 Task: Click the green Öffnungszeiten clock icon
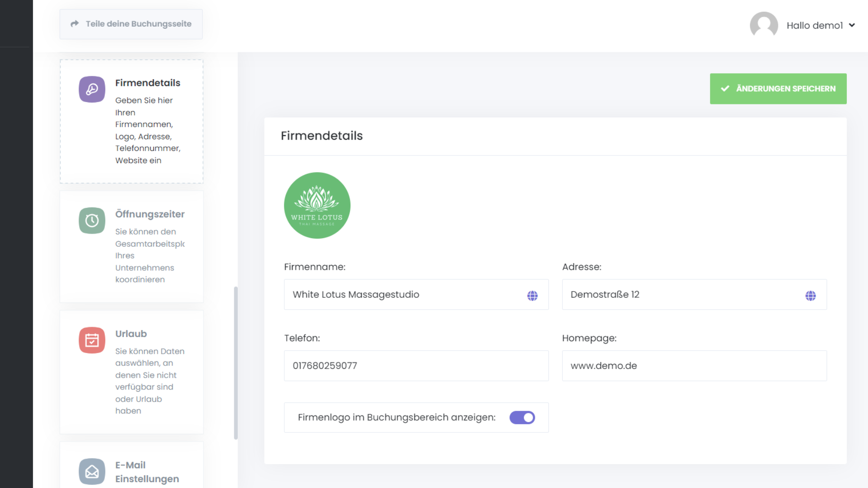click(x=92, y=221)
